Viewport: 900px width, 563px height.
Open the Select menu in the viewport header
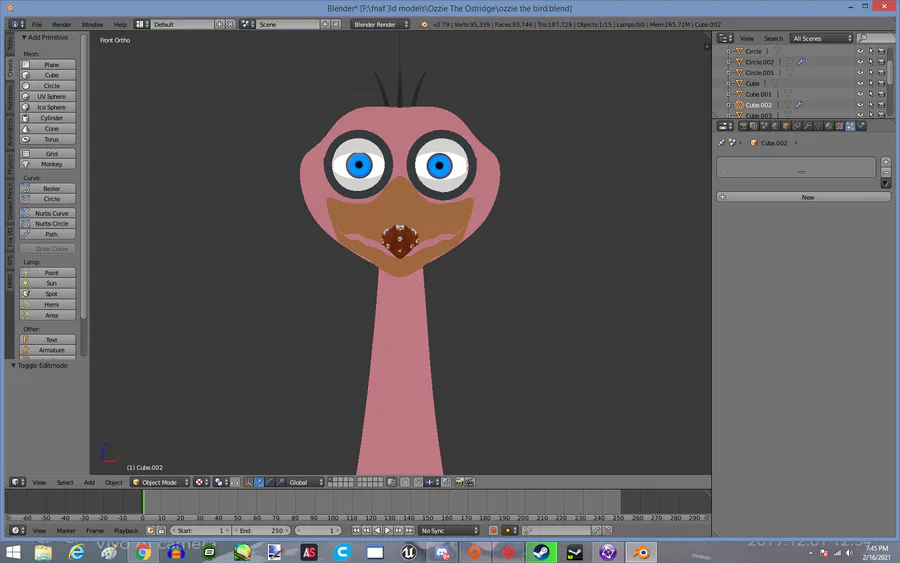[65, 482]
